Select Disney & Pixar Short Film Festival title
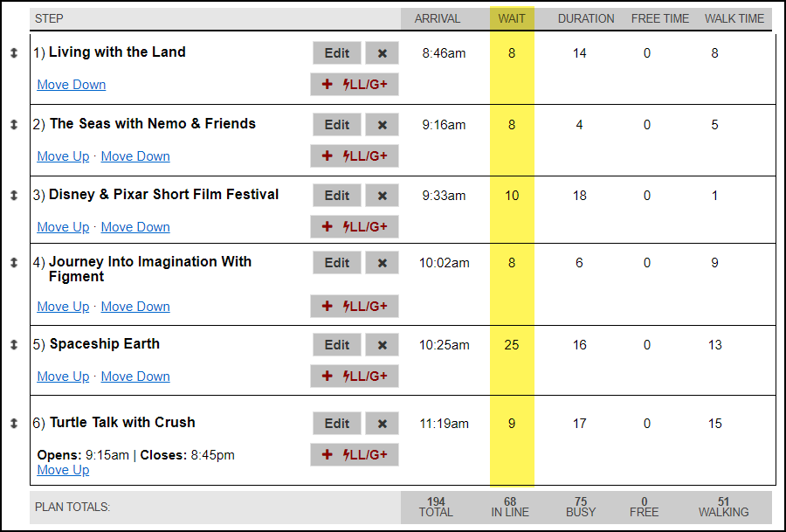The width and height of the screenshot is (786, 532). [x=164, y=195]
